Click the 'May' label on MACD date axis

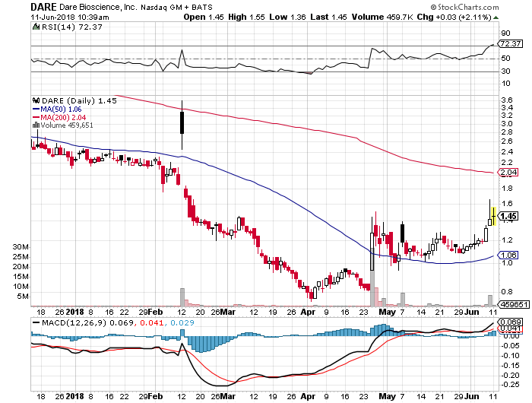click(x=387, y=396)
